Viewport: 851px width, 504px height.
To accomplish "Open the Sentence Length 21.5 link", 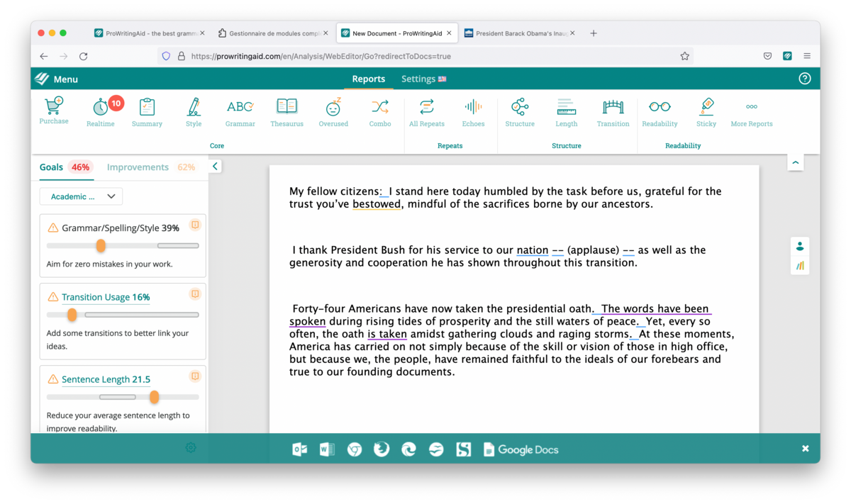I will (x=106, y=379).
